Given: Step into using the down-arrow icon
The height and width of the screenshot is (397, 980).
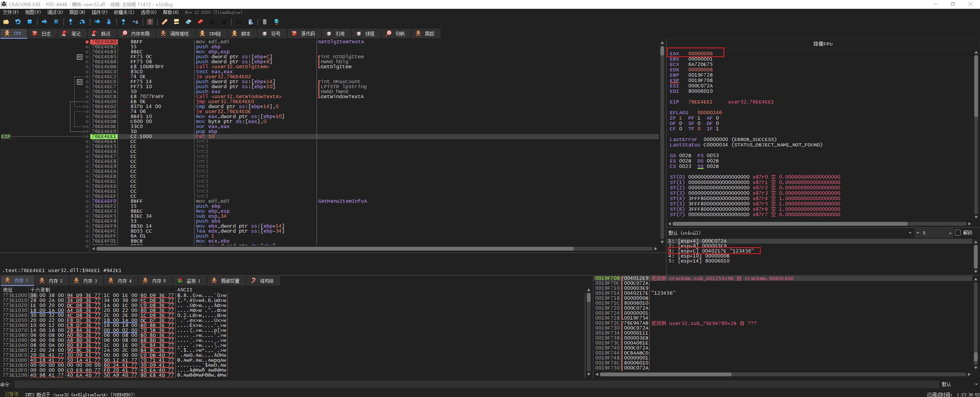Looking at the screenshot, I should click(x=70, y=22).
